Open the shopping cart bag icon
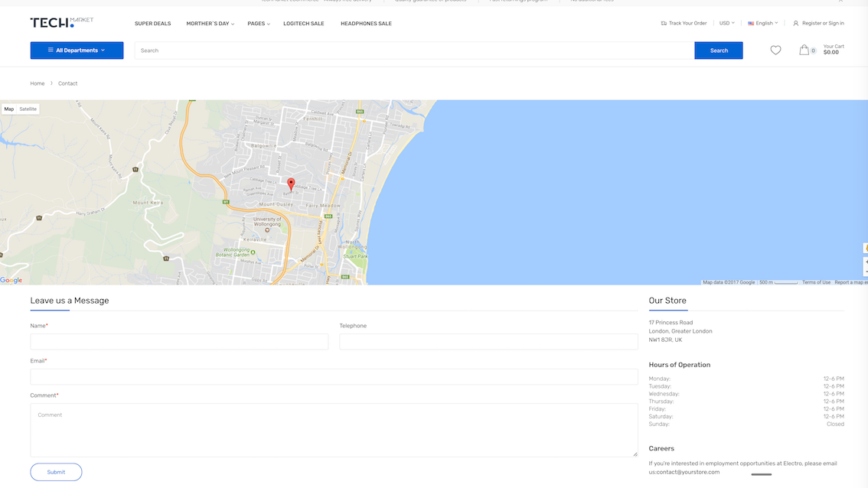The image size is (868, 488). tap(804, 50)
